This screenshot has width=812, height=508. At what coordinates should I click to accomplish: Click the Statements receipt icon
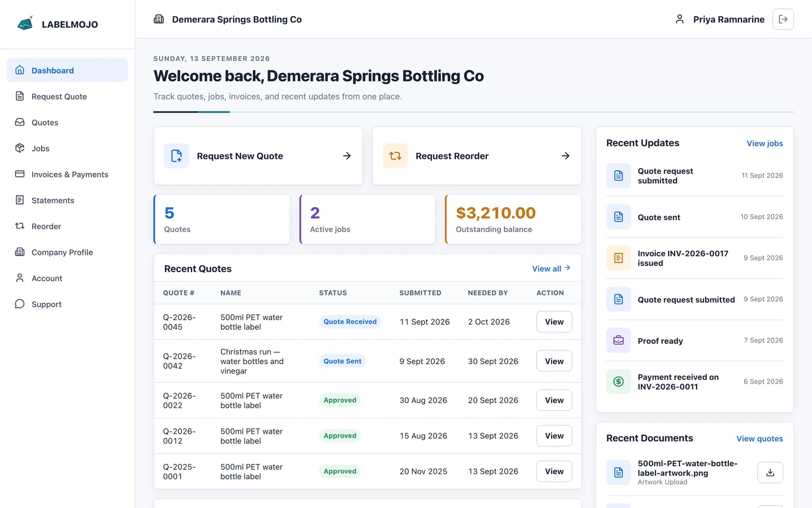coord(19,200)
